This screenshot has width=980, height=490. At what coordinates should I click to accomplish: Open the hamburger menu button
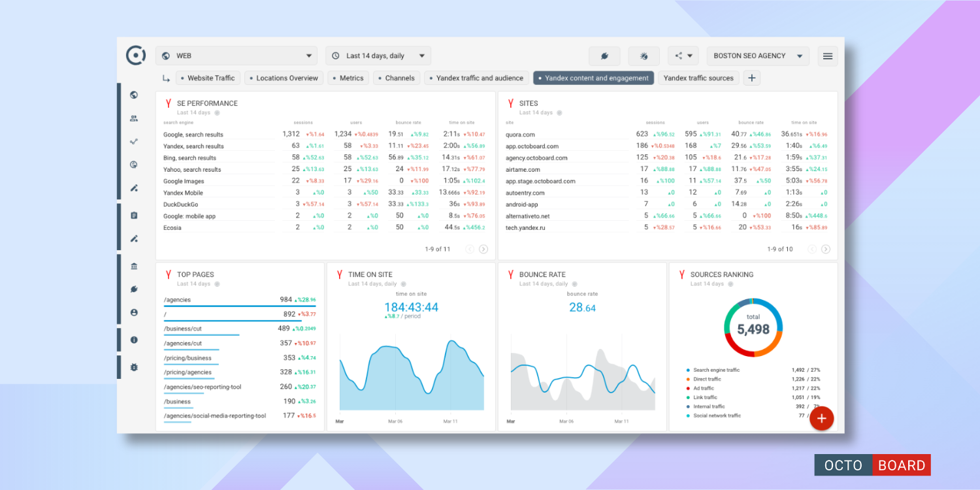(828, 56)
